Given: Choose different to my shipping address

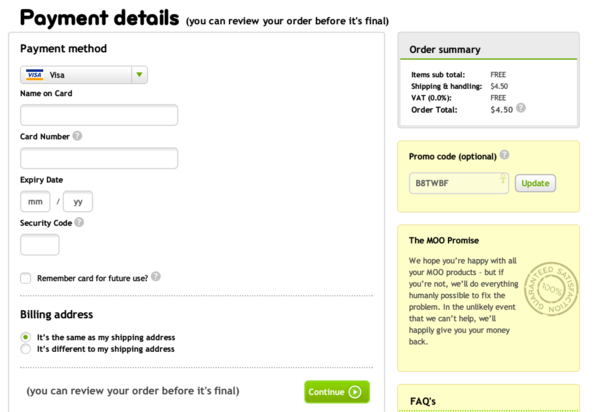Looking at the screenshot, I should pos(26,349).
